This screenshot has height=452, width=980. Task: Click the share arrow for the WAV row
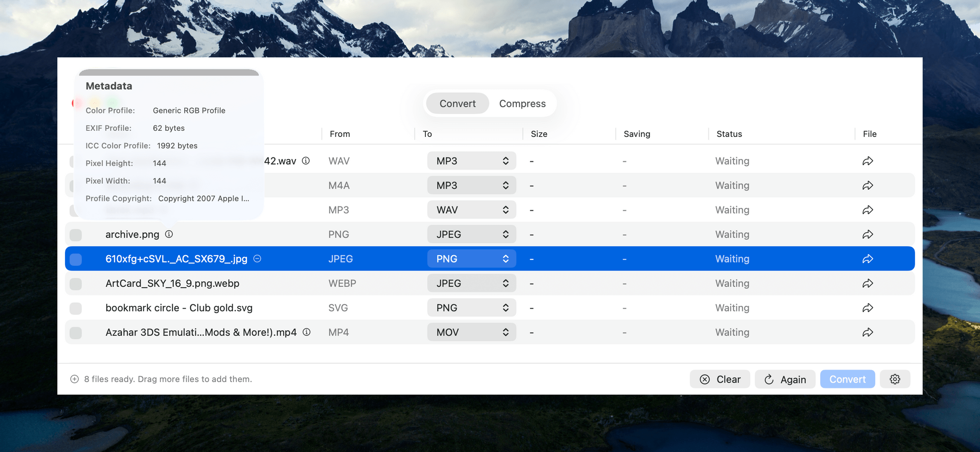(x=868, y=161)
